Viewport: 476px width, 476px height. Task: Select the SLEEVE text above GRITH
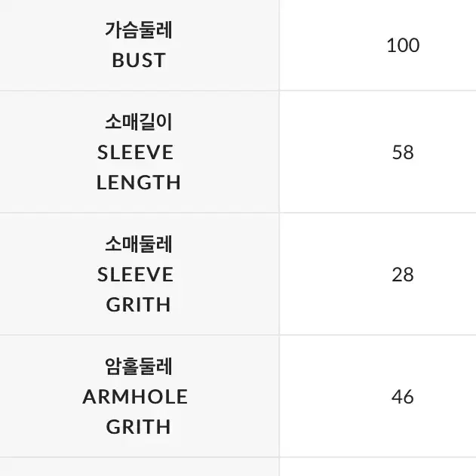(x=135, y=275)
